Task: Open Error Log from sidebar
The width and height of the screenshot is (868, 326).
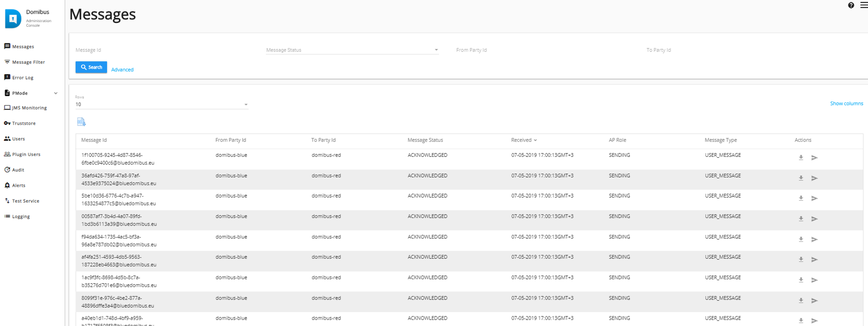Action: point(22,78)
